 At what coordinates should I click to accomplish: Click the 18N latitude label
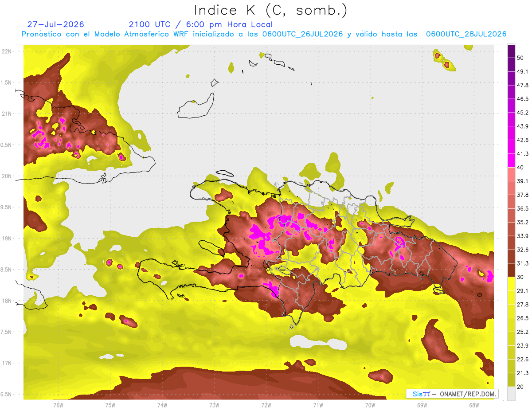click(x=7, y=301)
